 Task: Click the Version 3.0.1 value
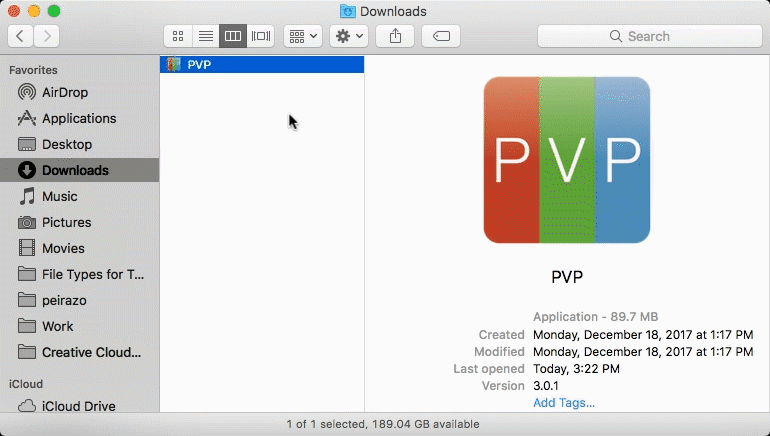[546, 386]
